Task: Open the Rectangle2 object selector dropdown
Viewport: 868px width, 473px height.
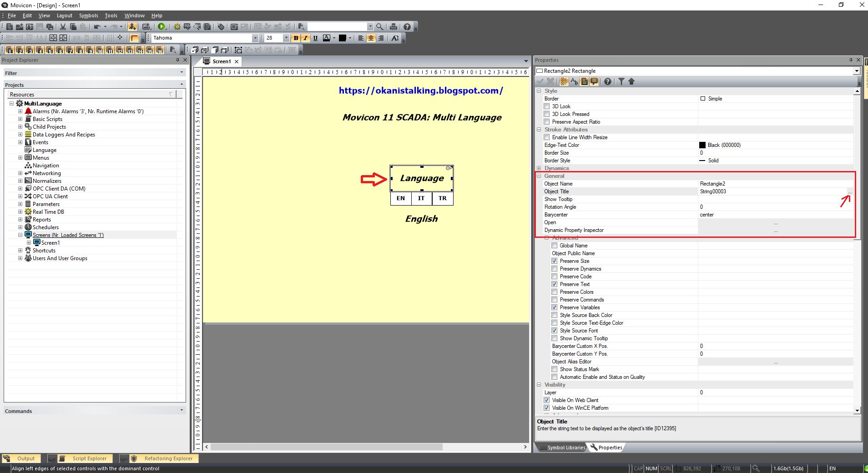Action: coord(857,71)
